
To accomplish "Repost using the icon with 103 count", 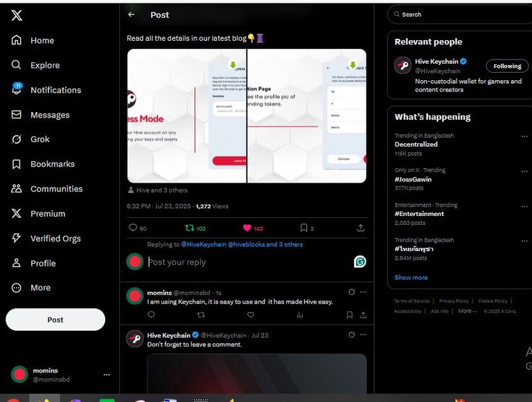I will [x=189, y=228].
